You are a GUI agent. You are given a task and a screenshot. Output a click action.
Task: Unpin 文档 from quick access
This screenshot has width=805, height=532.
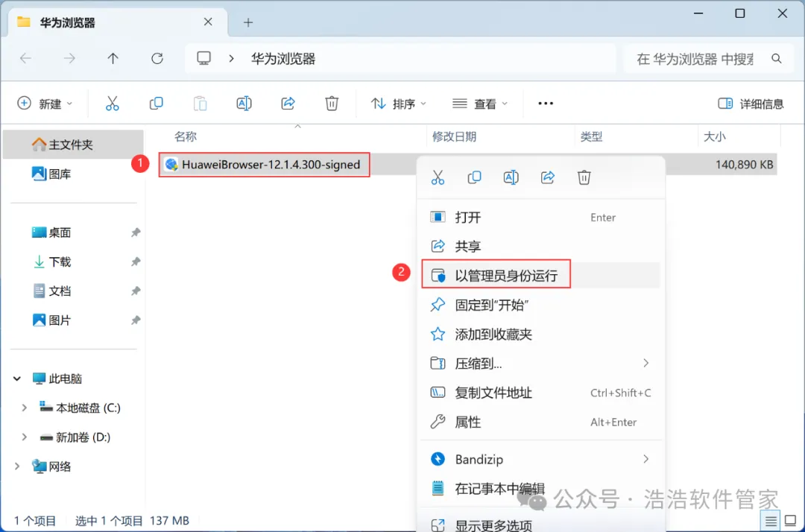[136, 291]
